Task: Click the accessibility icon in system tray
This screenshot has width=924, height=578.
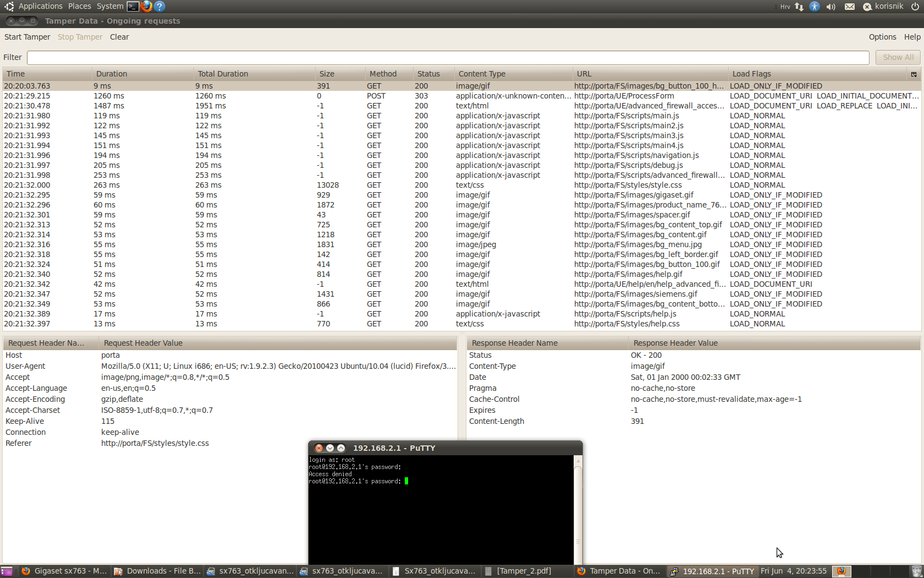Action: point(815,7)
